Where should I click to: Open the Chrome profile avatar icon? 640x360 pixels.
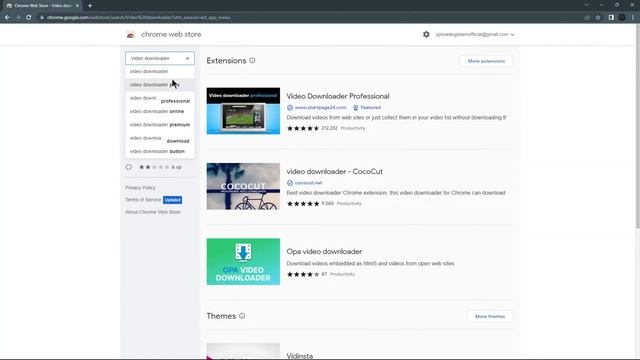(x=622, y=18)
